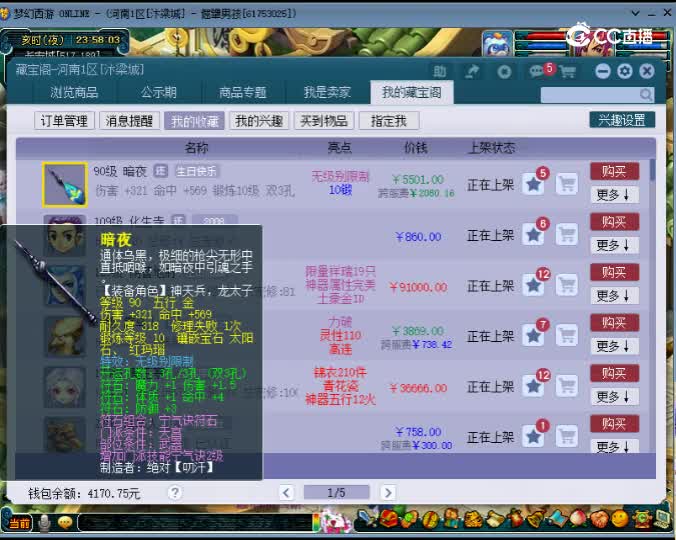Add the ¥860.00 item to cart
The width and height of the screenshot is (676, 540).
pyautogui.click(x=566, y=235)
